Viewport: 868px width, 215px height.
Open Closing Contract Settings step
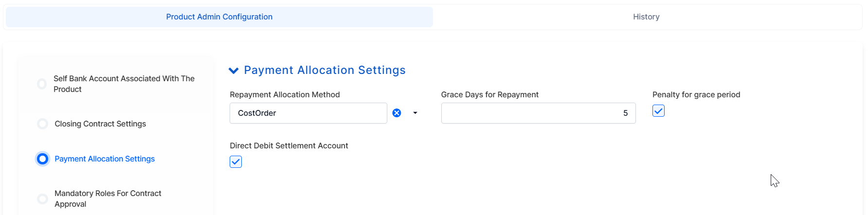point(100,124)
